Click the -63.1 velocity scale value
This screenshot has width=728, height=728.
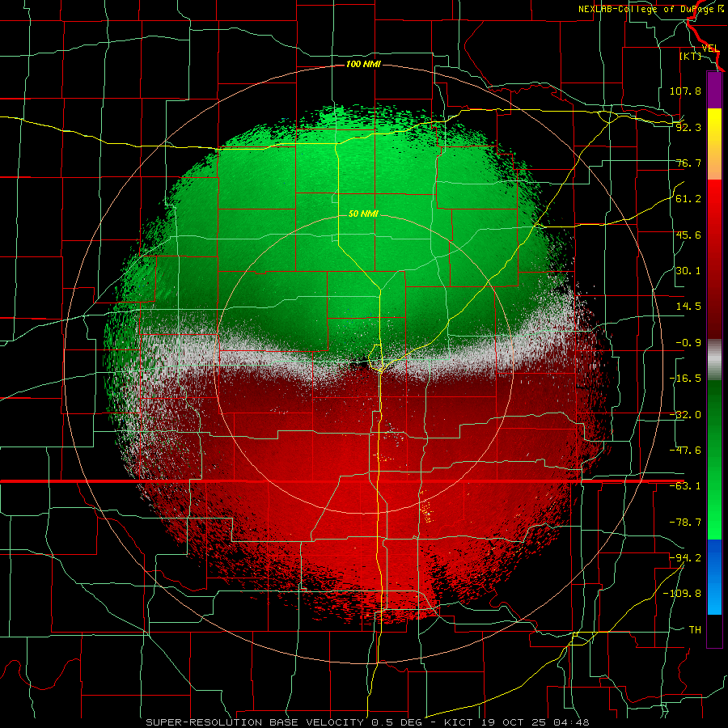pyautogui.click(x=685, y=486)
